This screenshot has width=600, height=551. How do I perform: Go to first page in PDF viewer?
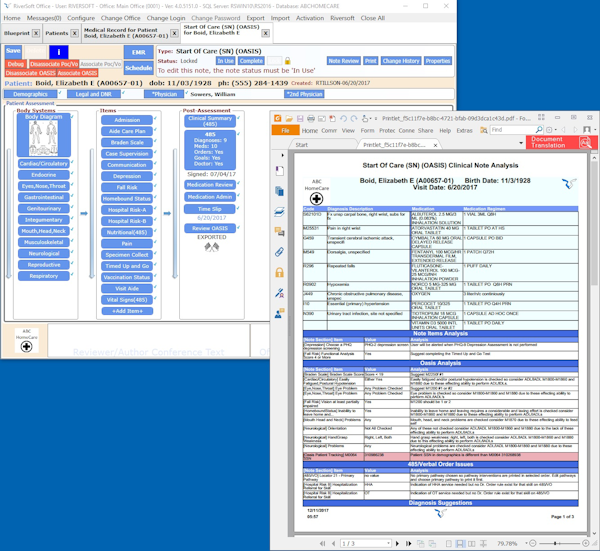click(x=323, y=543)
